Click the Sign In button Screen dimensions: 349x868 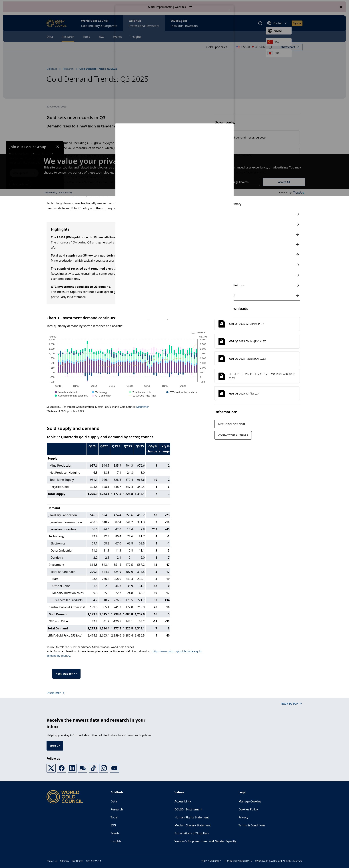[297, 23]
